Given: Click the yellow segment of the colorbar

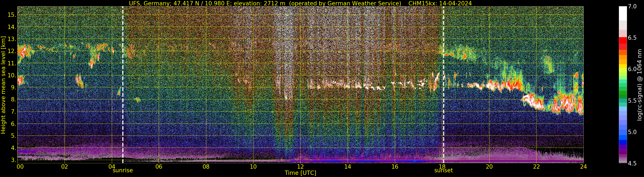Looking at the screenshot, I should point(623,66).
